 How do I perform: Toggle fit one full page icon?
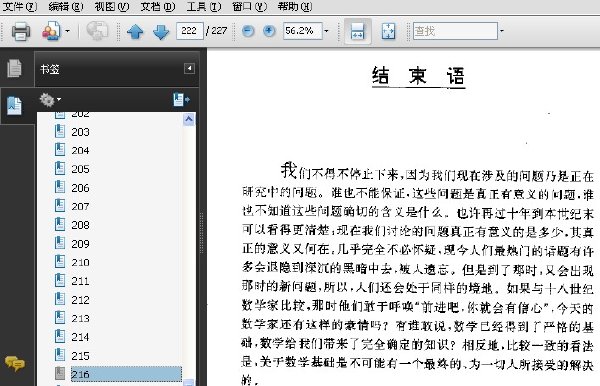click(x=388, y=31)
